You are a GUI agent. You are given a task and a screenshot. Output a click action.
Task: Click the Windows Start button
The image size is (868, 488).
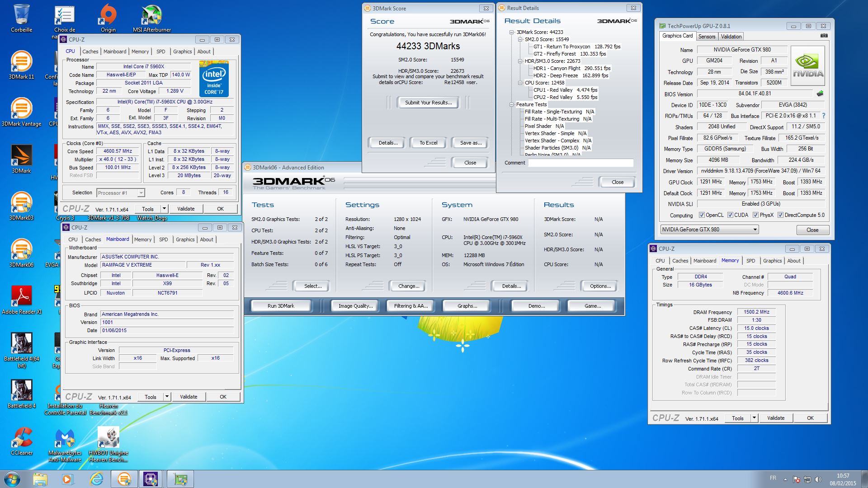point(12,479)
